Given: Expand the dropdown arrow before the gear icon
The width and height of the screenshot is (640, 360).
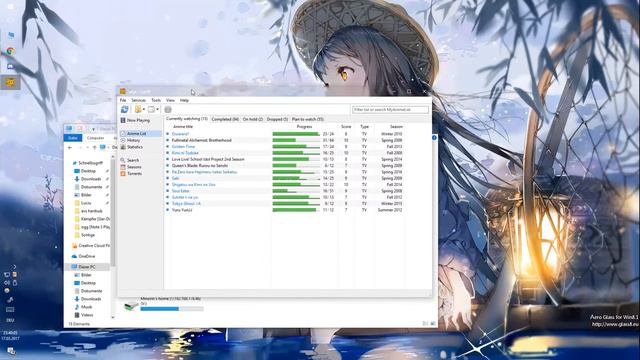Looking at the screenshot, I should tap(158, 109).
